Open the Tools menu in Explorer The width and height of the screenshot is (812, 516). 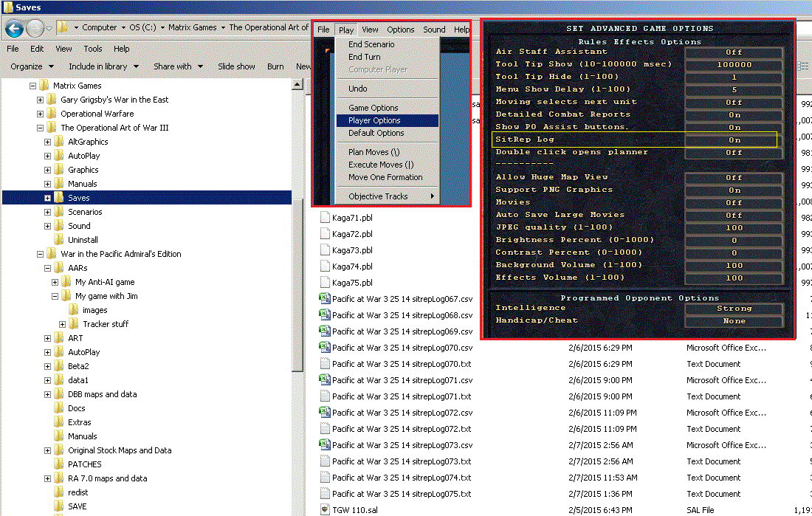pos(93,49)
